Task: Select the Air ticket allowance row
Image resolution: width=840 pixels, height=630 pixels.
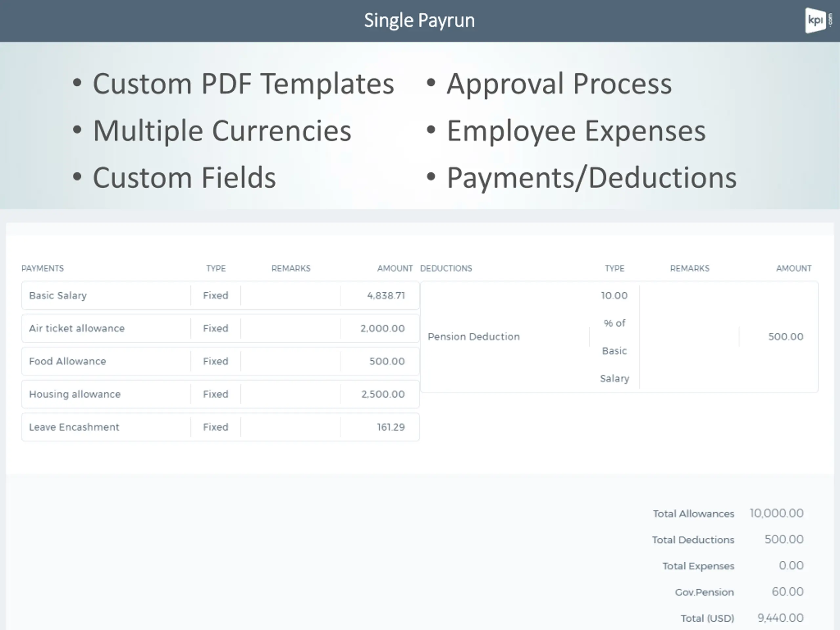Action: tap(220, 328)
